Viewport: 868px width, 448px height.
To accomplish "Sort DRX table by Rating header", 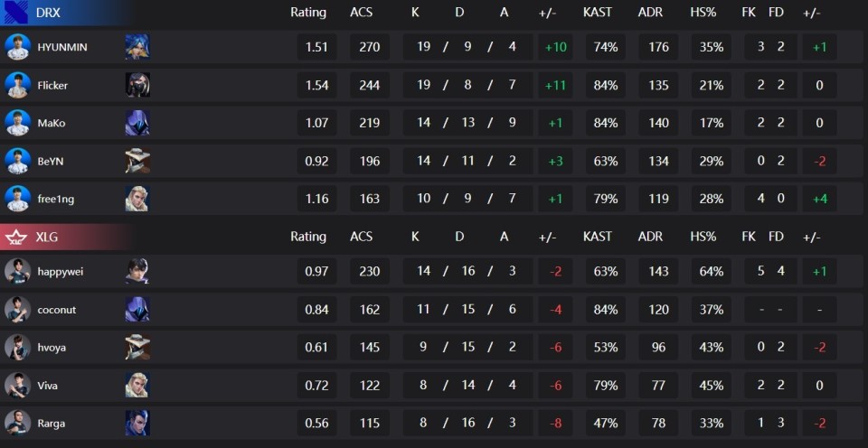I will point(308,12).
